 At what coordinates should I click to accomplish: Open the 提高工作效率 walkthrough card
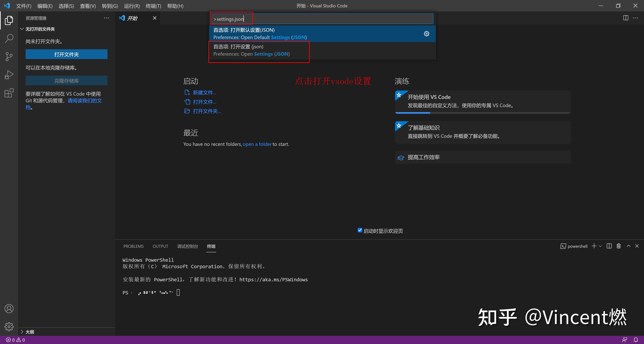482,157
